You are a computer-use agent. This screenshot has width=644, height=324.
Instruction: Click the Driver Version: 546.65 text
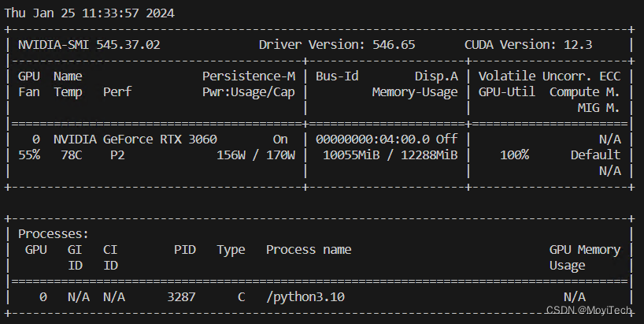[x=337, y=45]
